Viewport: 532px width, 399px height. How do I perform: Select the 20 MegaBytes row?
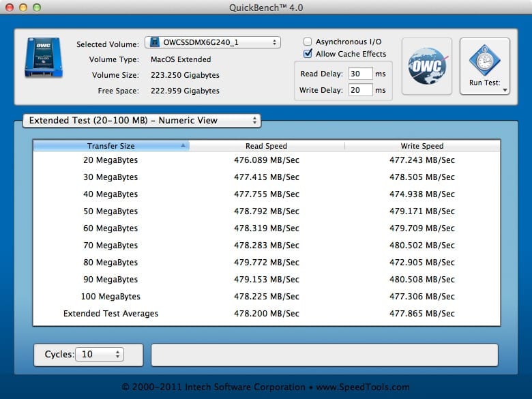point(266,160)
